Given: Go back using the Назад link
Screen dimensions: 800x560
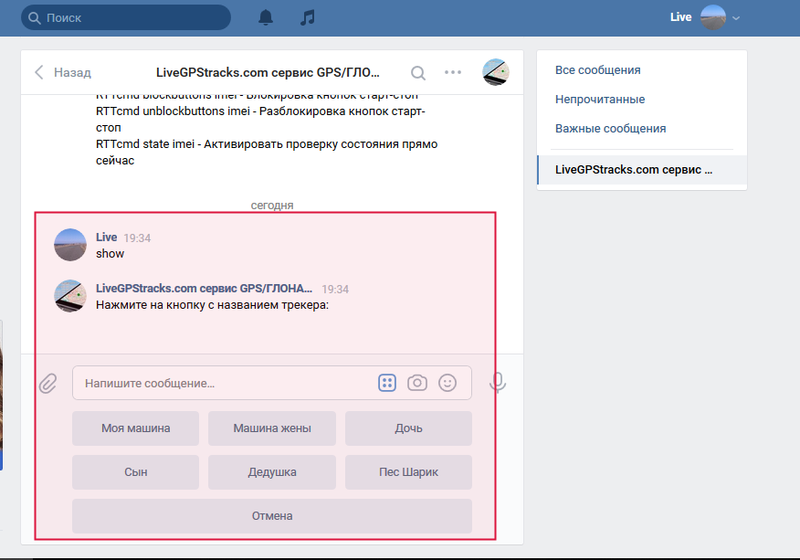Looking at the screenshot, I should [x=63, y=72].
